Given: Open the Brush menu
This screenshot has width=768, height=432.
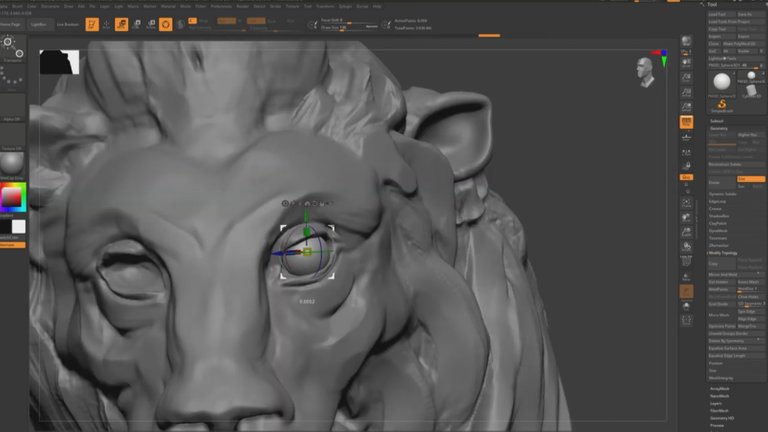Looking at the screenshot, I should [17, 6].
